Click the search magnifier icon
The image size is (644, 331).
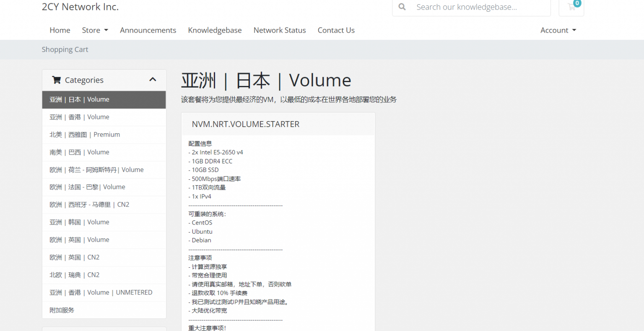[x=402, y=7]
